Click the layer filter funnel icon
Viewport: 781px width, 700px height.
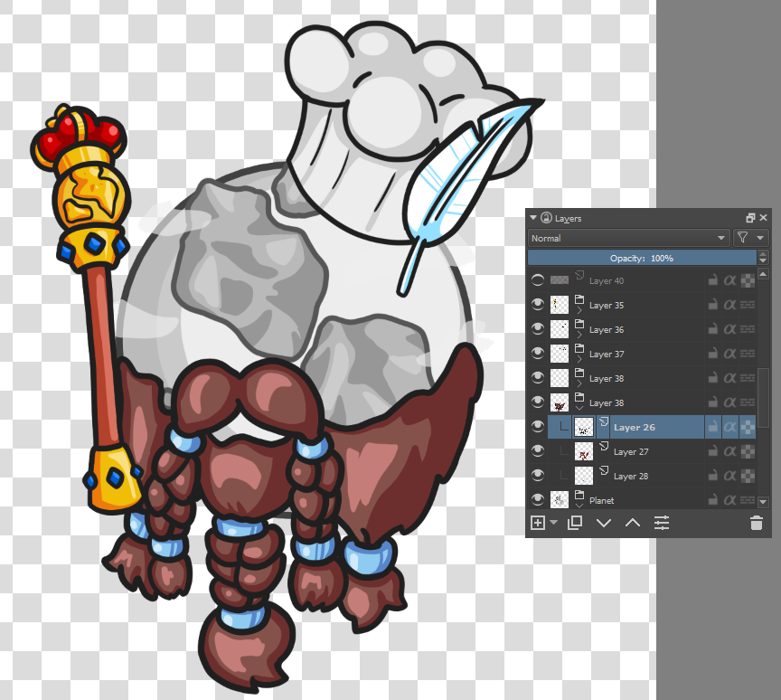[x=742, y=238]
